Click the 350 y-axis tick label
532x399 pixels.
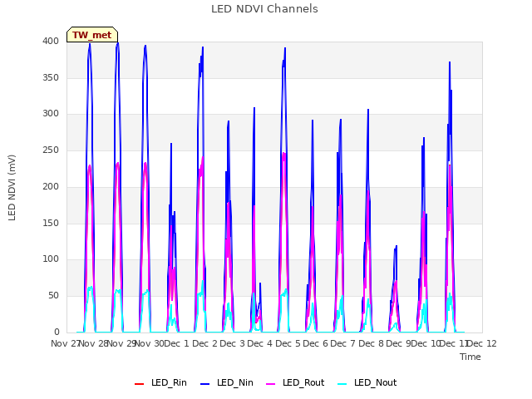pyautogui.click(x=51, y=77)
